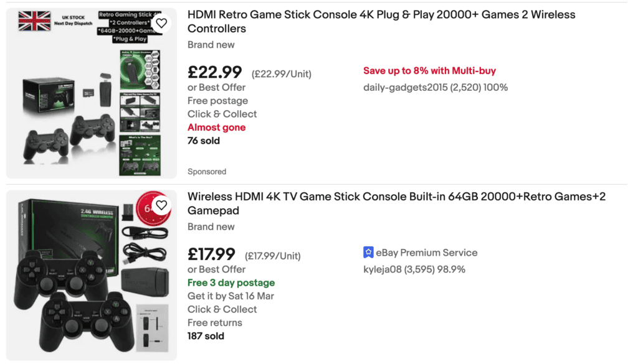Click Click & Collect on the first listing
This screenshot has width=638, height=364.
pos(222,114)
